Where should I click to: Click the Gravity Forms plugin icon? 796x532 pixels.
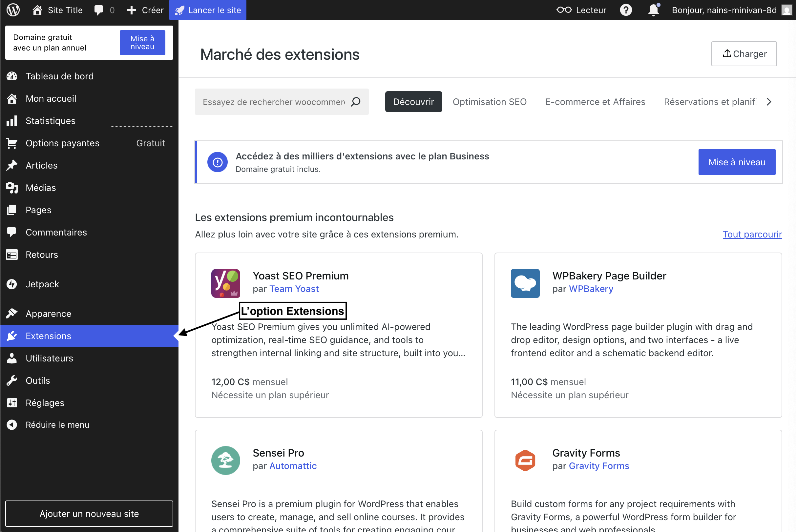(525, 460)
